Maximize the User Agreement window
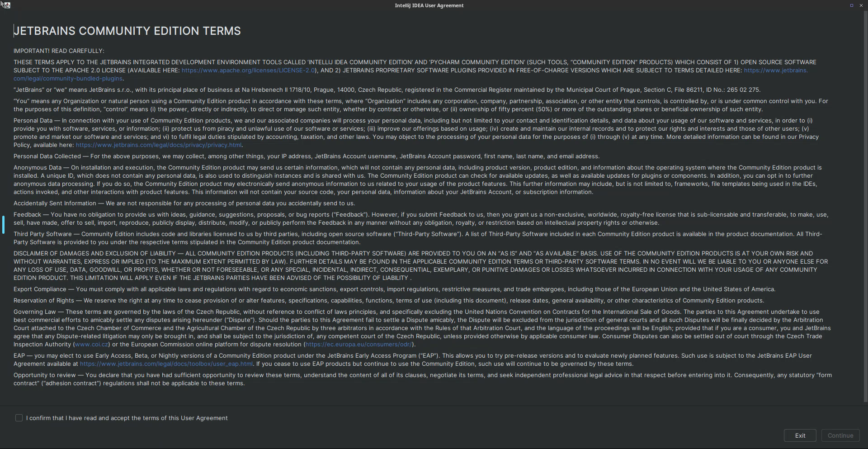 pyautogui.click(x=851, y=5)
